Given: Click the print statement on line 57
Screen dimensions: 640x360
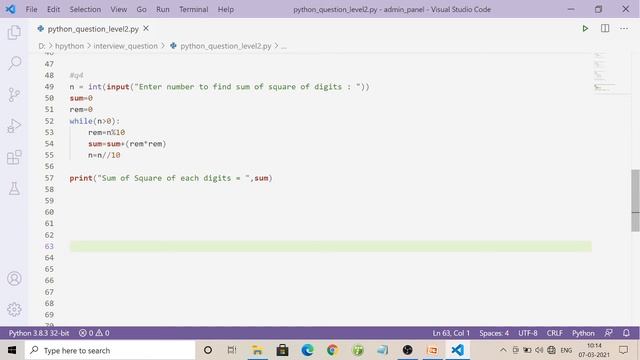Looking at the screenshot, I should coord(171,178).
